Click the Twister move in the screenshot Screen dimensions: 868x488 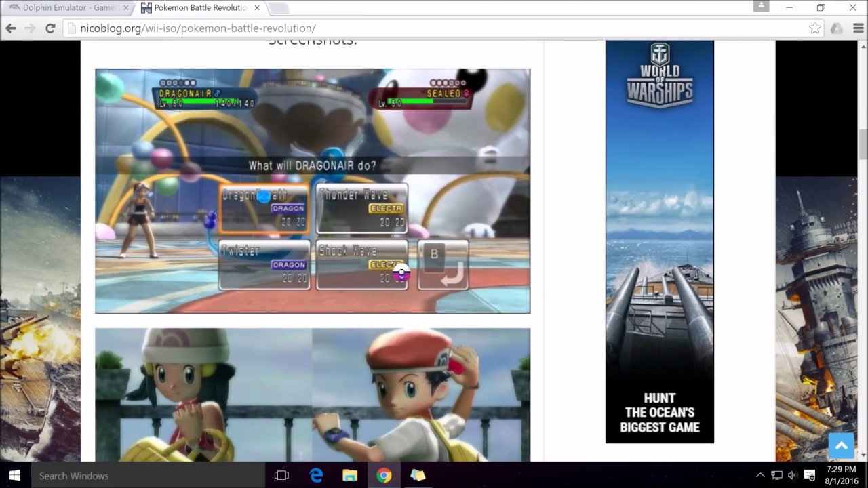tap(264, 264)
